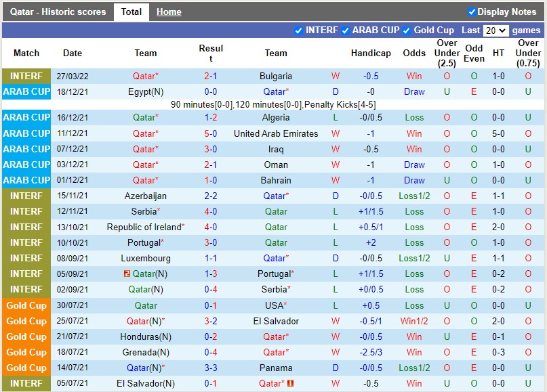The image size is (547, 392).
Task: Click the 3-3 result against Panama
Action: (211, 368)
